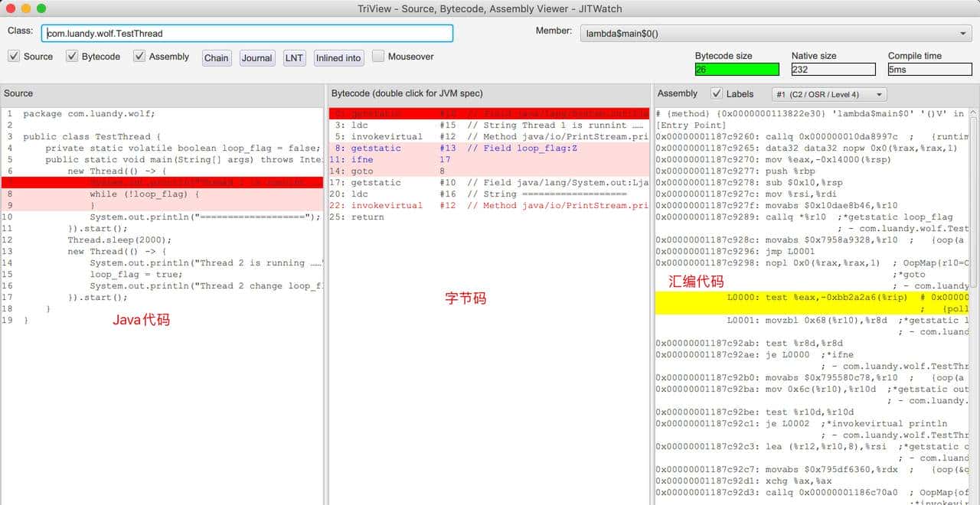Screen dimensions: 980x505
Task: Click the green macOS zoom window button
Action: point(41,8)
